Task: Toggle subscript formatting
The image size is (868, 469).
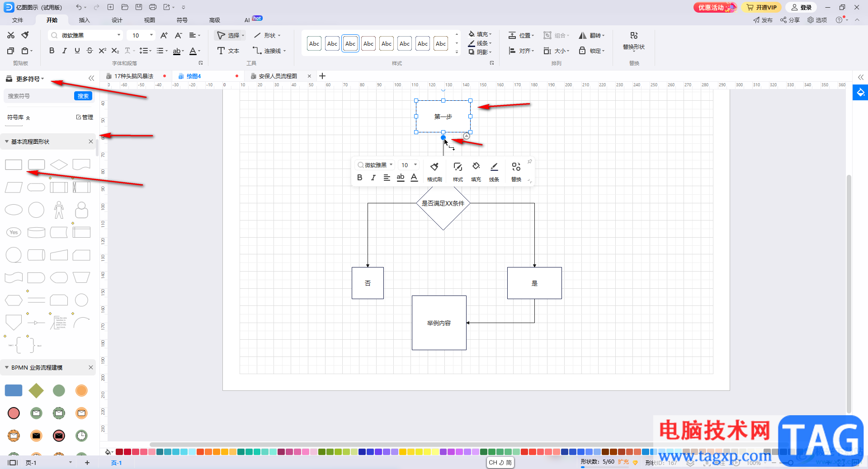Action: click(115, 51)
